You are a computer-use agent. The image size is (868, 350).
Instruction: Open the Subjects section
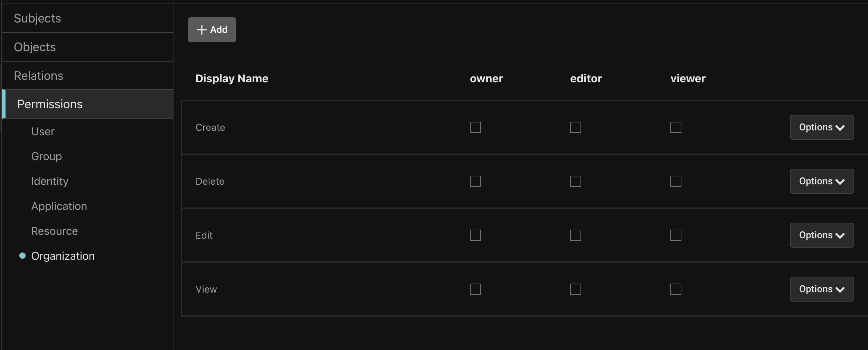[x=37, y=18]
